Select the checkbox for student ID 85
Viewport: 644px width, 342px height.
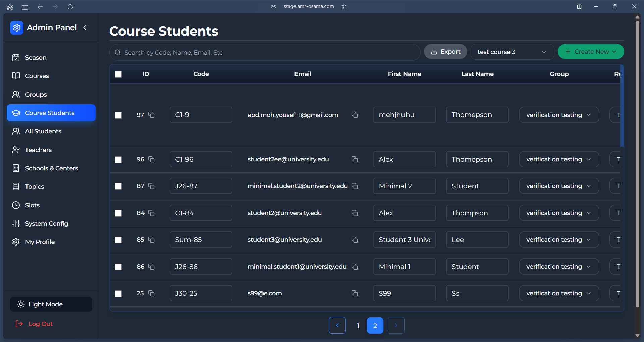coord(118,240)
